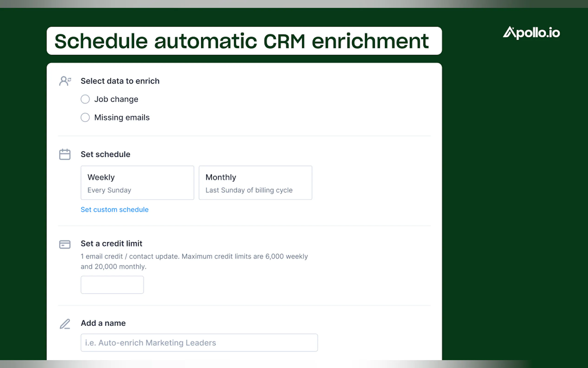Choose the Monthly billing cycle schedule option
588x368 pixels.
coord(255,183)
